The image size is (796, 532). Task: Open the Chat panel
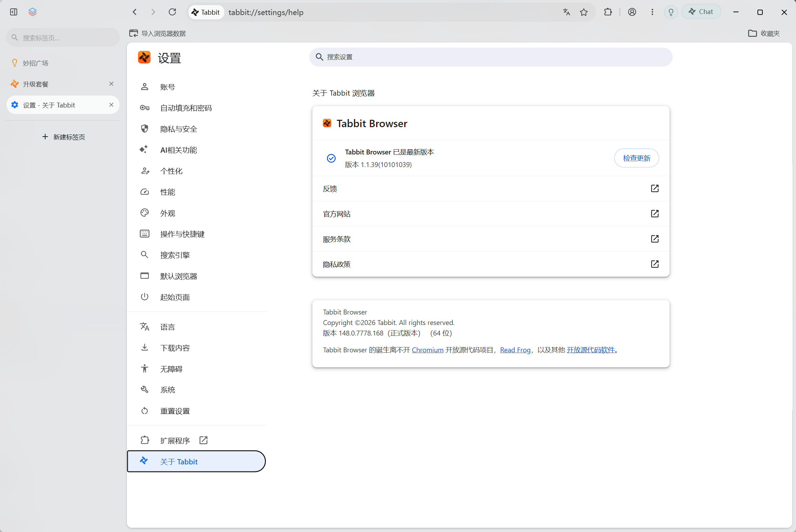tap(701, 12)
